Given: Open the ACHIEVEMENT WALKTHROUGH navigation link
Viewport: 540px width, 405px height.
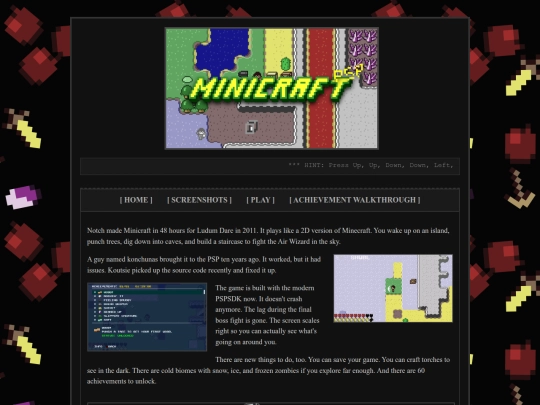Looking at the screenshot, I should pyautogui.click(x=355, y=200).
